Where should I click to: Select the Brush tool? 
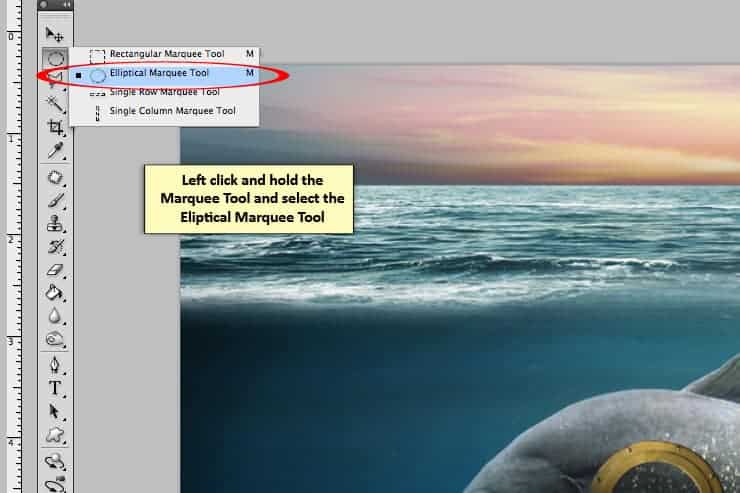(x=55, y=201)
